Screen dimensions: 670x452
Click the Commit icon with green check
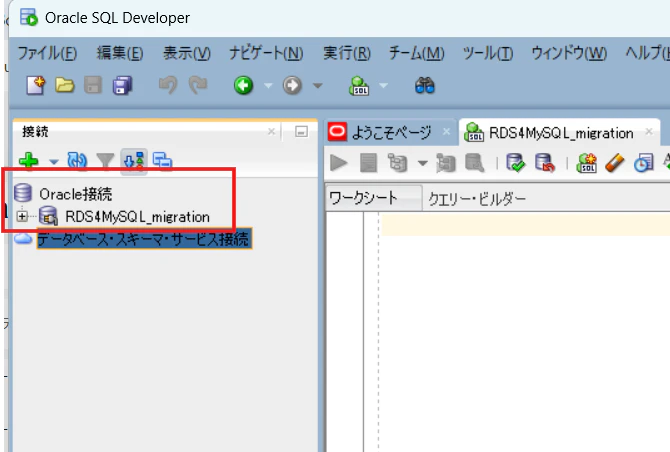pos(515,163)
